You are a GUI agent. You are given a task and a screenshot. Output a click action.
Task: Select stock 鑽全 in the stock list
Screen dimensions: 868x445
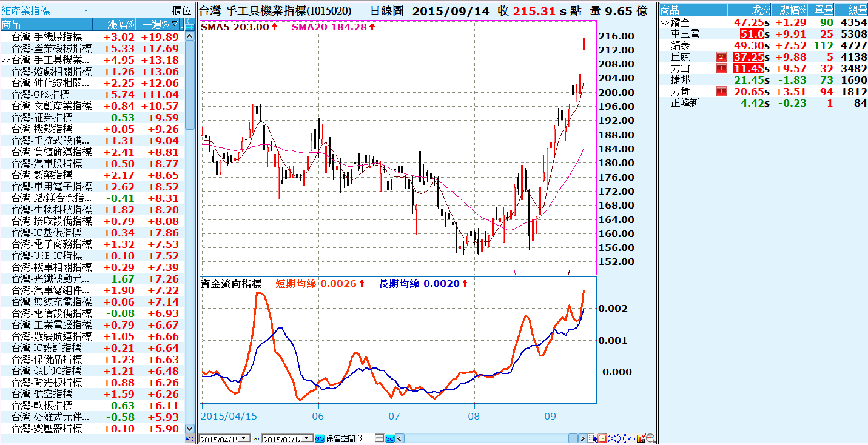click(763, 22)
